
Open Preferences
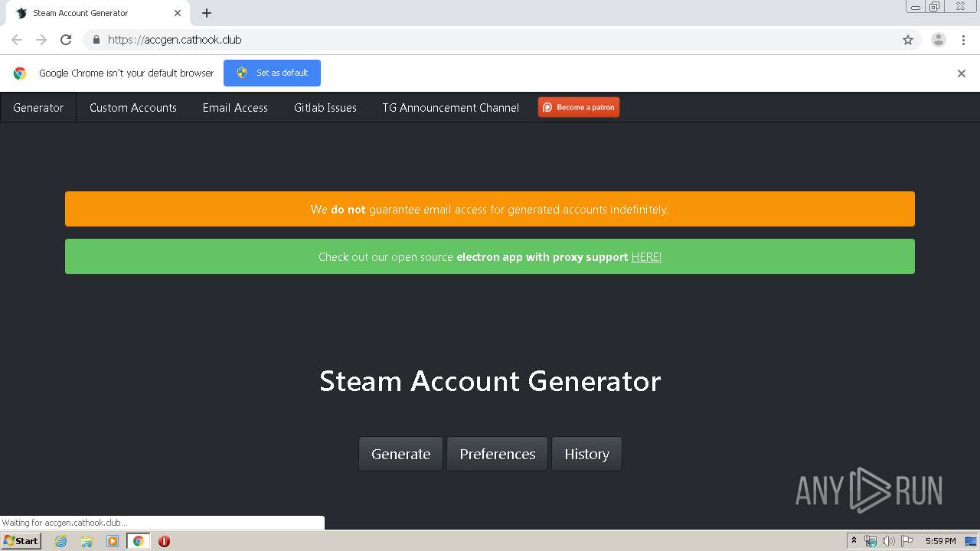pos(498,454)
